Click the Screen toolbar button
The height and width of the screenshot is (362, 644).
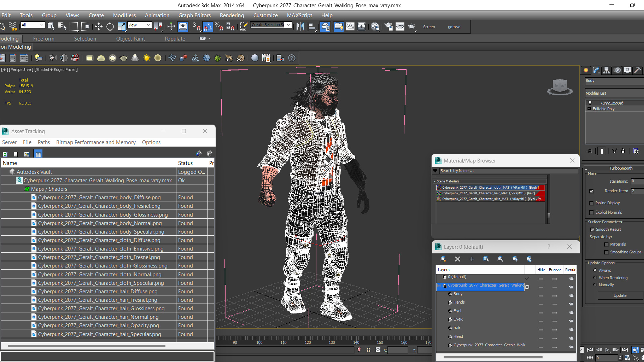coord(429,27)
